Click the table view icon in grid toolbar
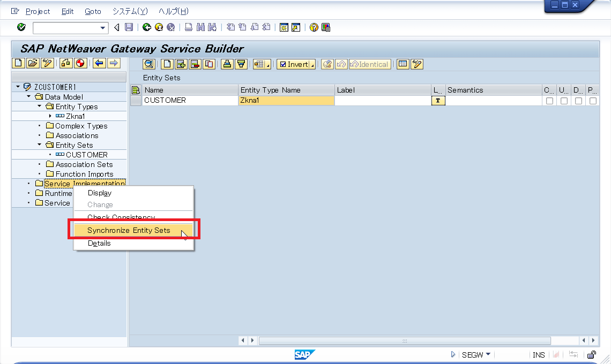Image resolution: width=611 pixels, height=364 pixels. click(403, 64)
